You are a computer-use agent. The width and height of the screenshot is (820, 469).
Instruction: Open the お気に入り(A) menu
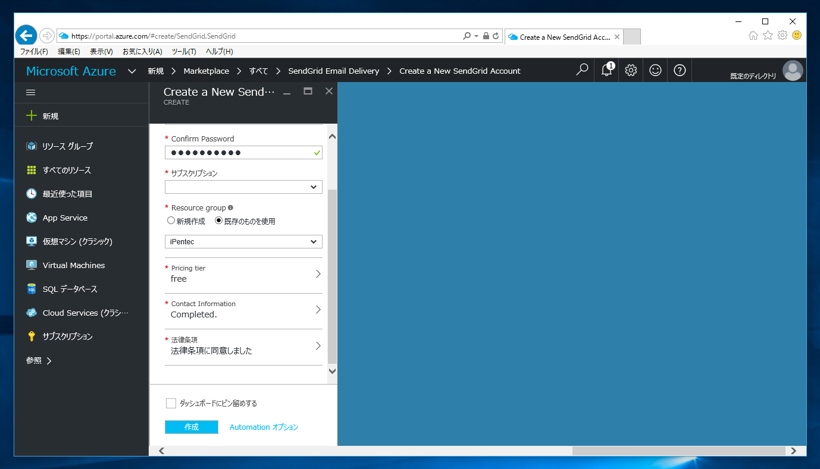coord(142,51)
